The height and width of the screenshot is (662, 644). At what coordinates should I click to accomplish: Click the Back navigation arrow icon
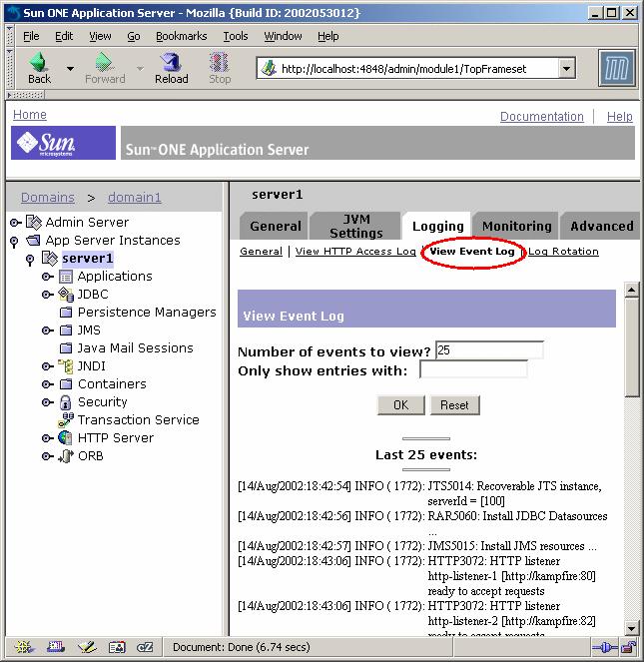[x=38, y=62]
